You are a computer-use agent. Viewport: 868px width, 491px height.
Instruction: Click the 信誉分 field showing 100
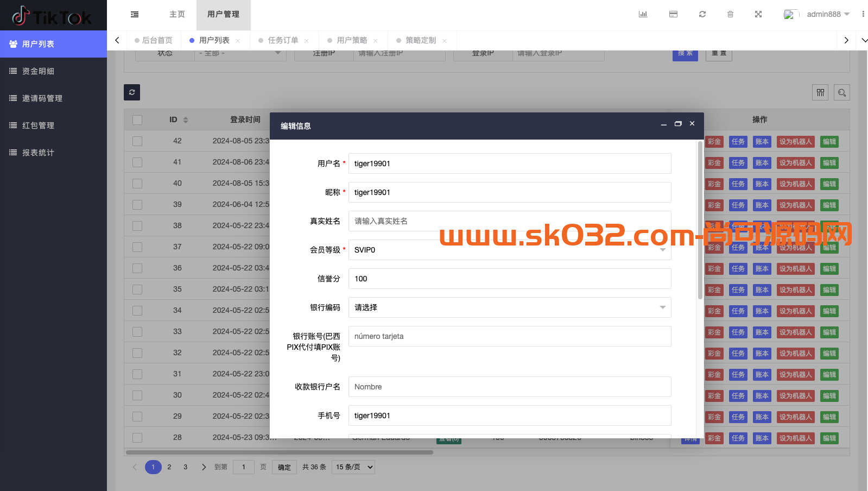pos(510,279)
